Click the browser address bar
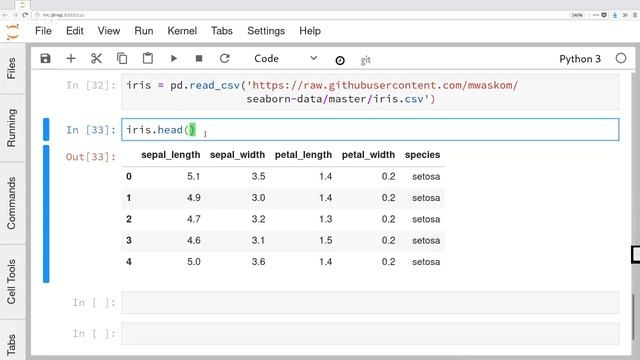Image resolution: width=640 pixels, height=360 pixels. (300, 15)
